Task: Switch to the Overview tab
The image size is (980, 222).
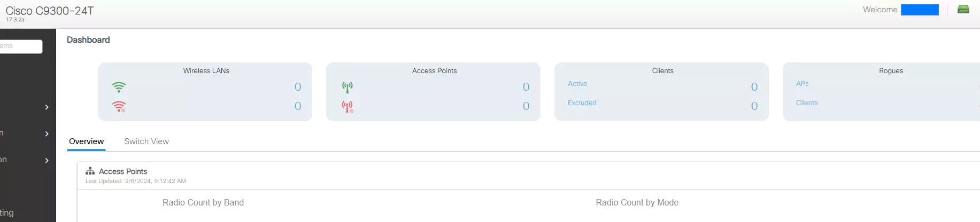Action: click(86, 141)
